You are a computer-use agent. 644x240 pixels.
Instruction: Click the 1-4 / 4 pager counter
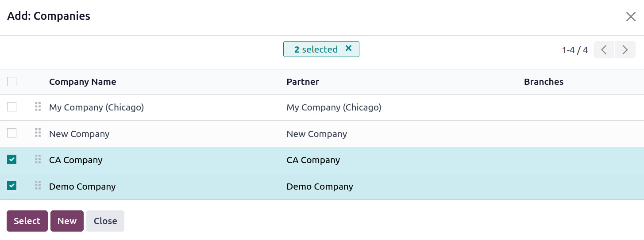[575, 50]
